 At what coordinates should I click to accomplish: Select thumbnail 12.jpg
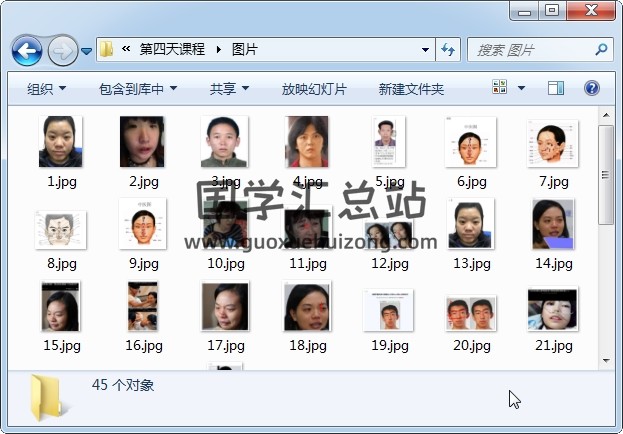389,235
